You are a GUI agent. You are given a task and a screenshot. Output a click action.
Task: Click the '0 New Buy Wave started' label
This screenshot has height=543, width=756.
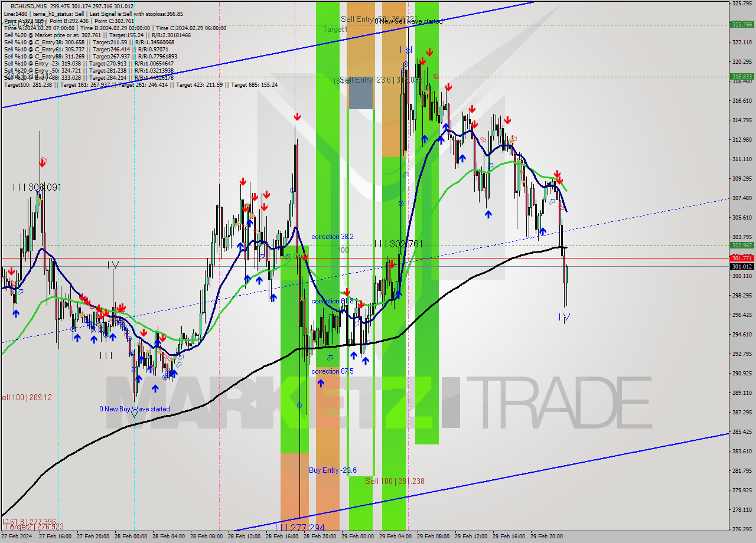coord(135,409)
